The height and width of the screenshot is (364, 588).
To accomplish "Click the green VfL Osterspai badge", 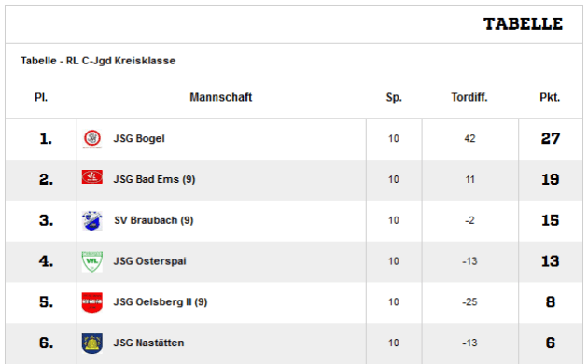I will [x=92, y=261].
